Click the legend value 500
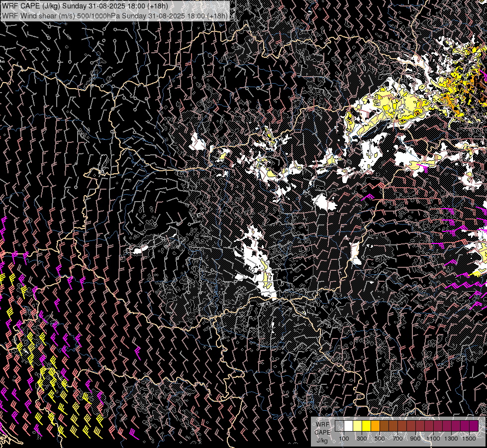This screenshot has width=487, height=448. click(380, 439)
